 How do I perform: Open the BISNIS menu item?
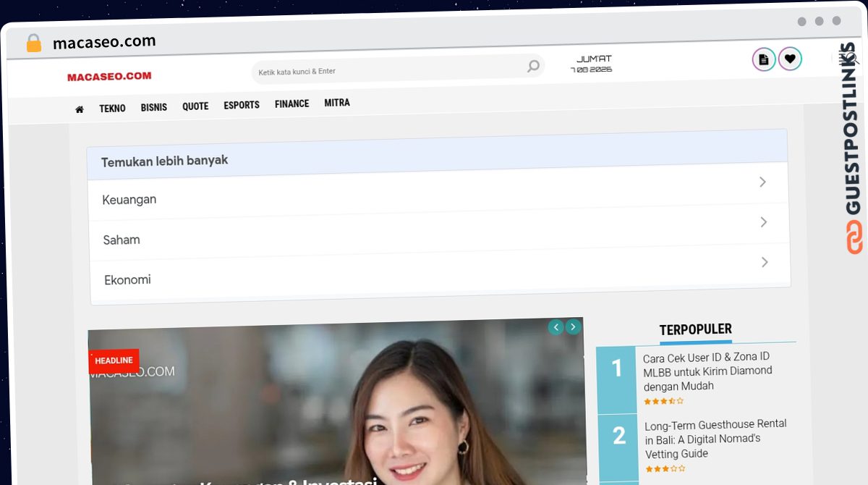[154, 107]
